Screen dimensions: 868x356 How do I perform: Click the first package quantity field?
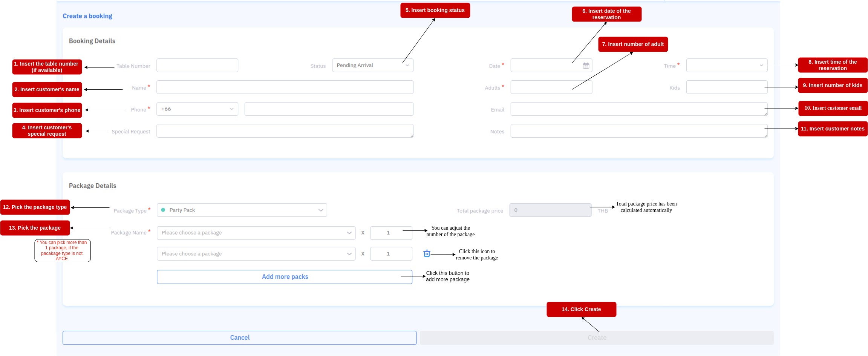point(391,233)
